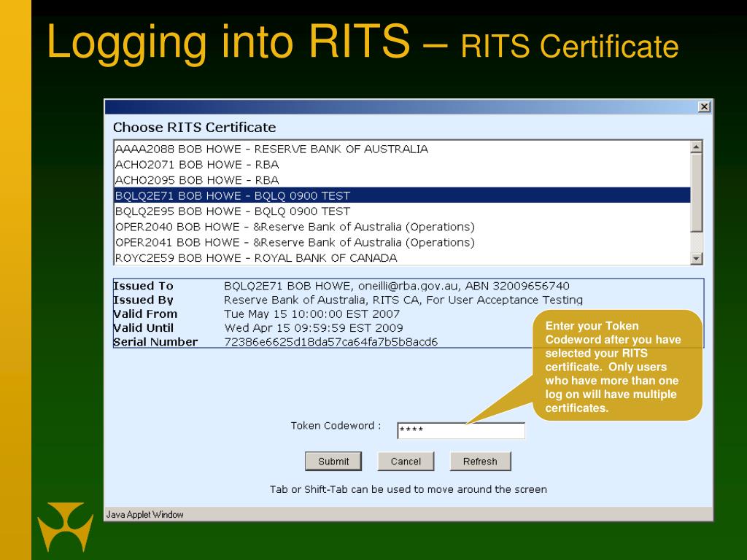Click the Serial Number value 72386e66...

(330, 342)
